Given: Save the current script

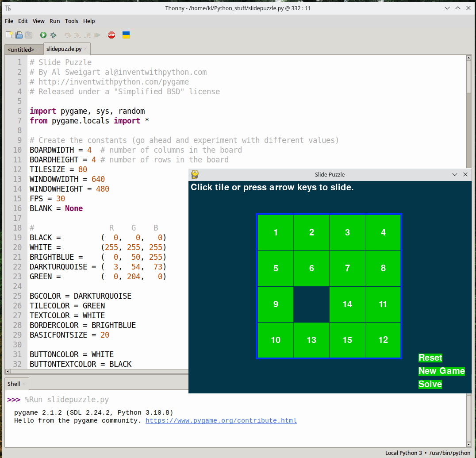Looking at the screenshot, I should pyautogui.click(x=29, y=35).
